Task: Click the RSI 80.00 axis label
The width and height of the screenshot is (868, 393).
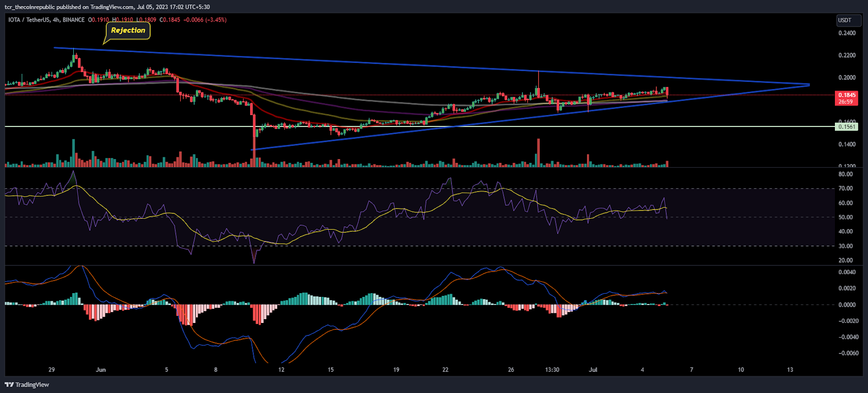Action: tap(845, 174)
